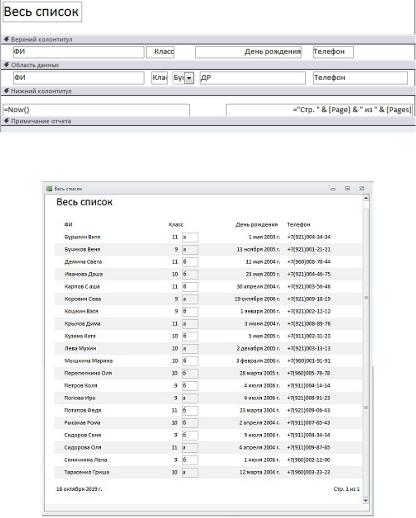Viewport: 416px width, 518px height.
Task: Click birthday 28 марта 2005 г. in preview
Action: coord(260,373)
